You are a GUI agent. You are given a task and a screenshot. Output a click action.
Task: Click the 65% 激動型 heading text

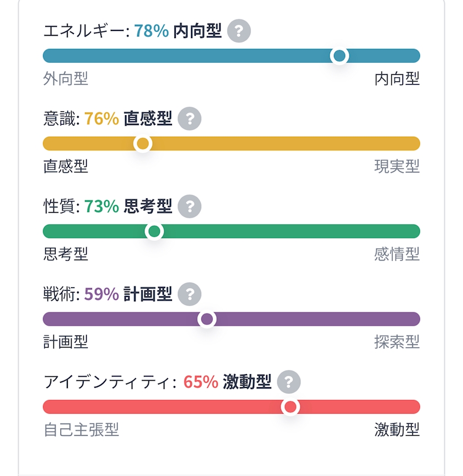pos(227,382)
